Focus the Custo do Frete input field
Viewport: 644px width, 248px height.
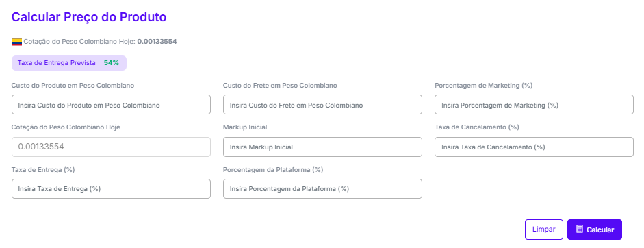(322, 105)
